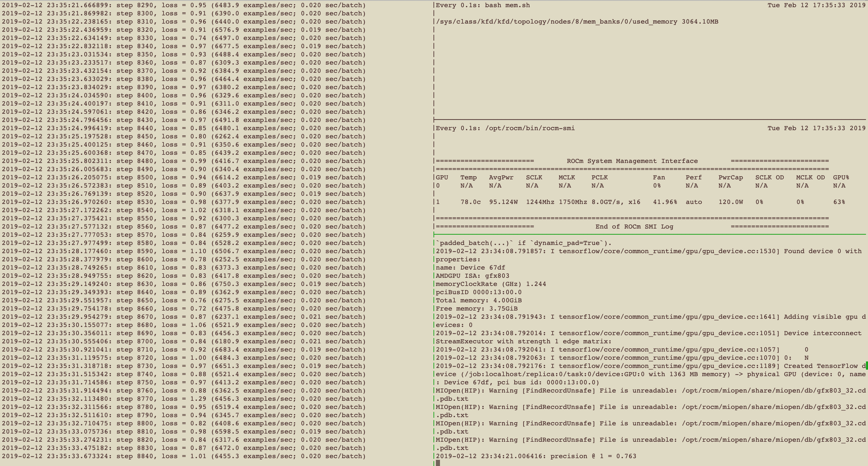Click the green cursor block at bottom

coord(438,464)
